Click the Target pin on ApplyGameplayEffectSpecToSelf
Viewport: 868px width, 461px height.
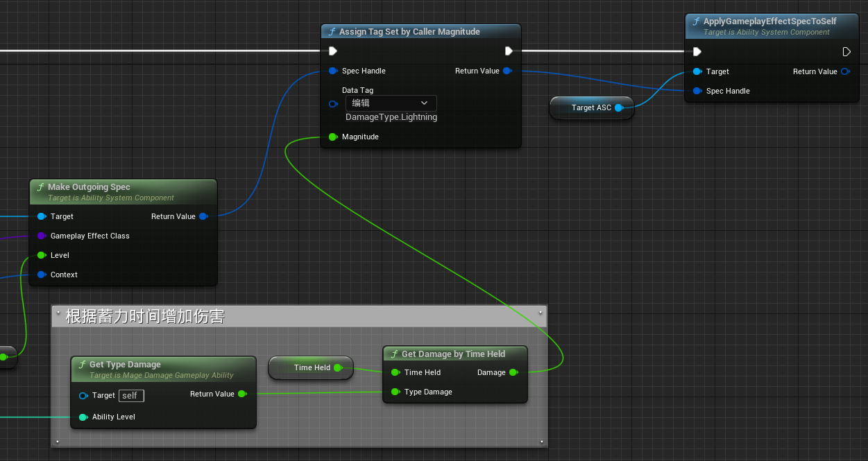697,71
